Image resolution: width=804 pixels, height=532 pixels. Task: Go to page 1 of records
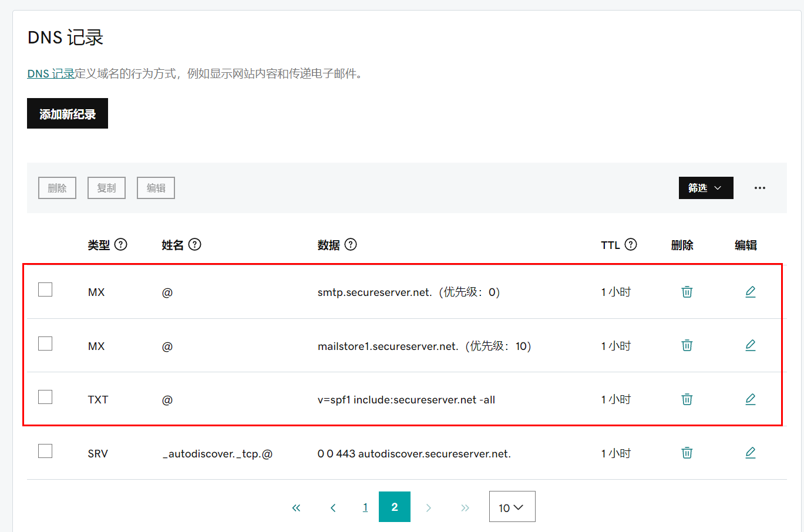[x=365, y=507]
